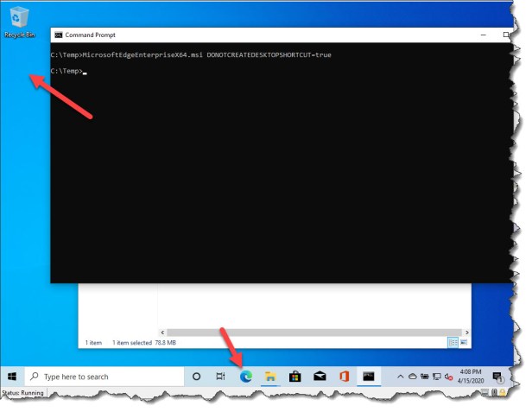Click the Explorer scrollbar right arrow
Screen dimensions: 532x412
[467, 333]
